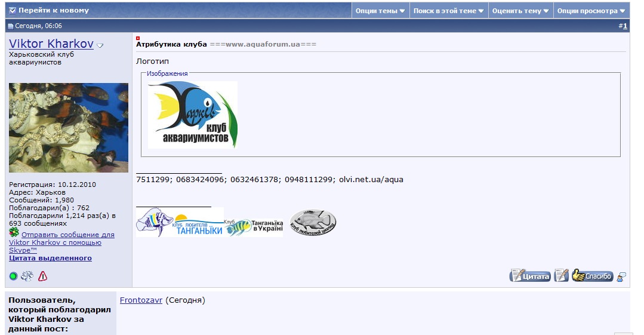Click the quick reply icon at far right
The width and height of the screenshot is (644, 335).
(x=621, y=276)
